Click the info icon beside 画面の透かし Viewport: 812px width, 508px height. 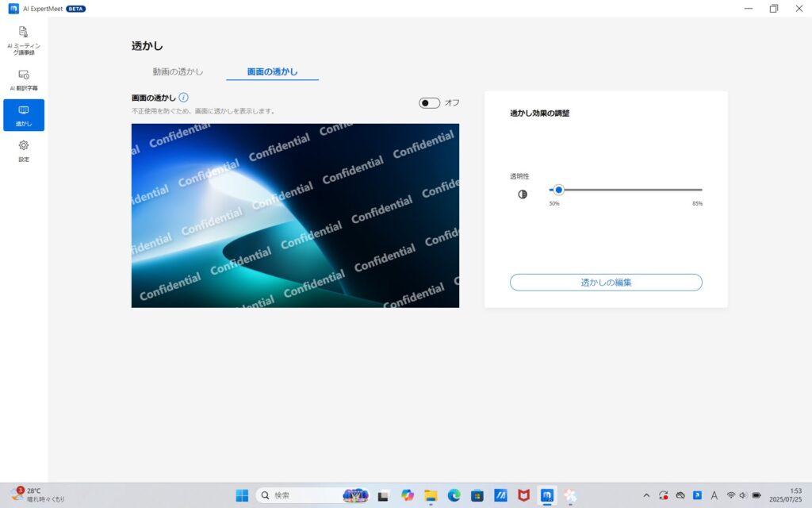click(x=185, y=98)
